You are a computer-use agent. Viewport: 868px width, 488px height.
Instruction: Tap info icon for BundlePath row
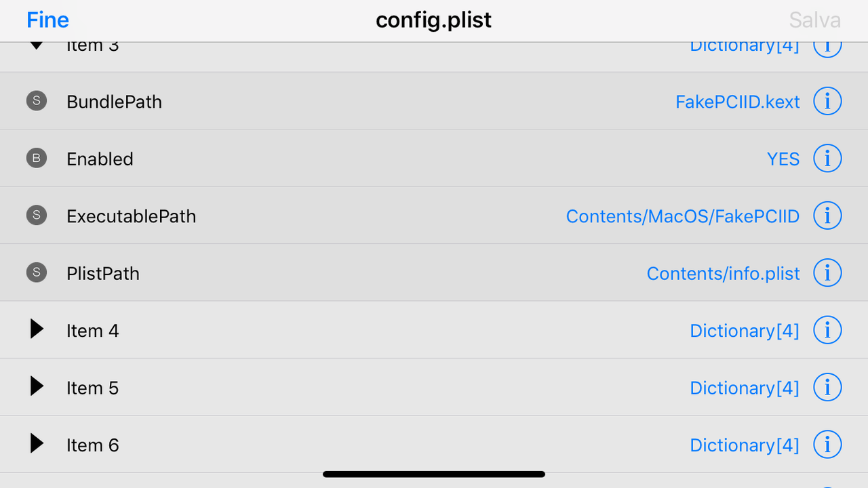[827, 102]
